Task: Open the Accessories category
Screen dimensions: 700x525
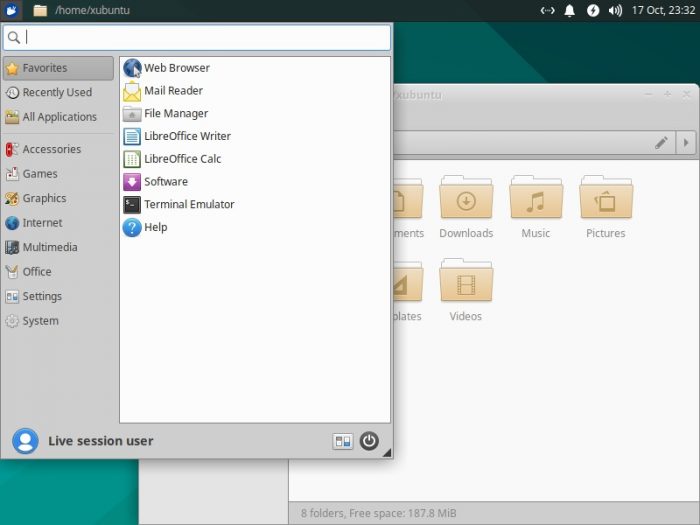Action: [51, 149]
